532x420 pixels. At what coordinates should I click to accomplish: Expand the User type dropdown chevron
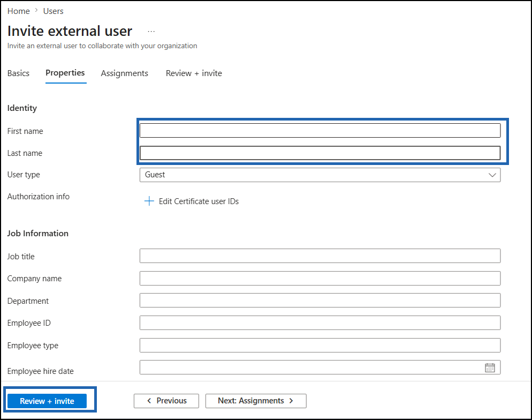(492, 175)
